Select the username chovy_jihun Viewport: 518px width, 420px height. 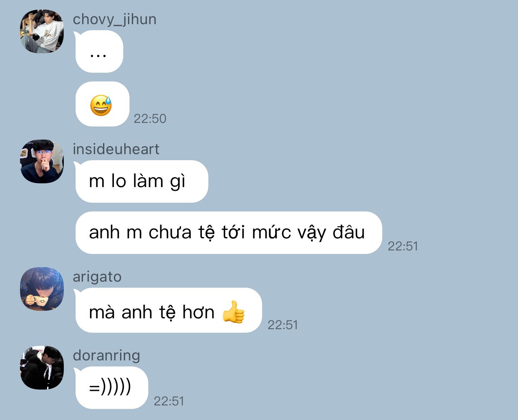tap(115, 19)
